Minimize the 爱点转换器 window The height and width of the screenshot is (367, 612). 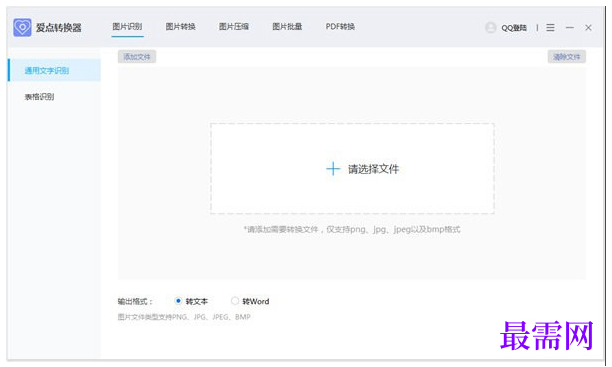pyautogui.click(x=570, y=28)
